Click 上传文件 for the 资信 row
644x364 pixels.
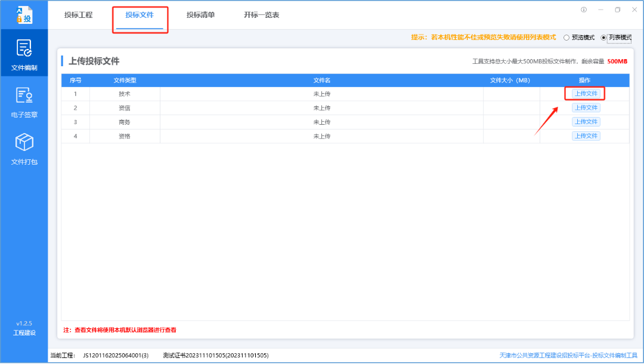coord(586,107)
